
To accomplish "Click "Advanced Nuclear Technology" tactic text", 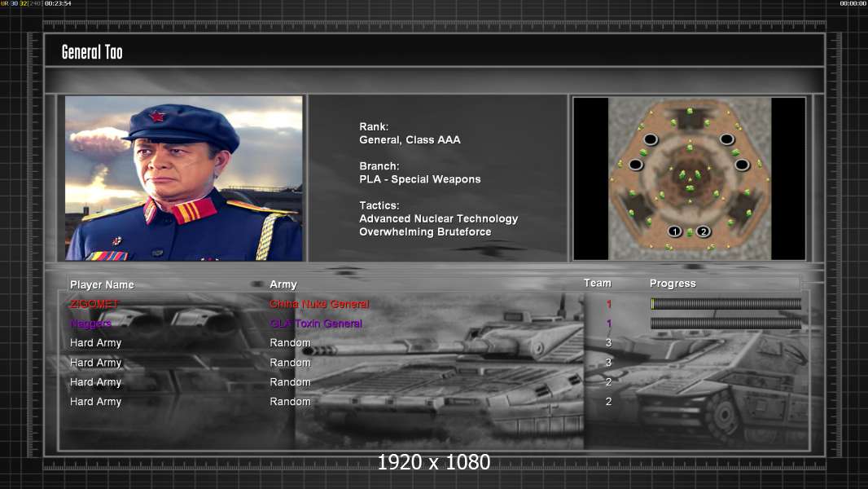I will pos(438,218).
